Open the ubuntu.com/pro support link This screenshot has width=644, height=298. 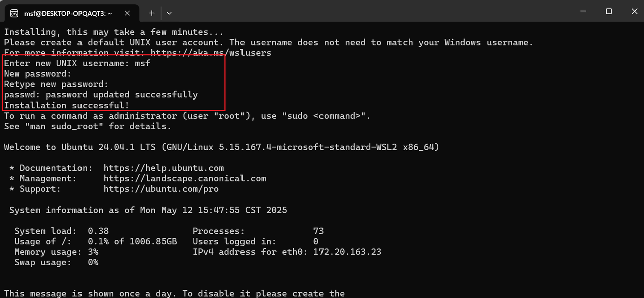(161, 189)
